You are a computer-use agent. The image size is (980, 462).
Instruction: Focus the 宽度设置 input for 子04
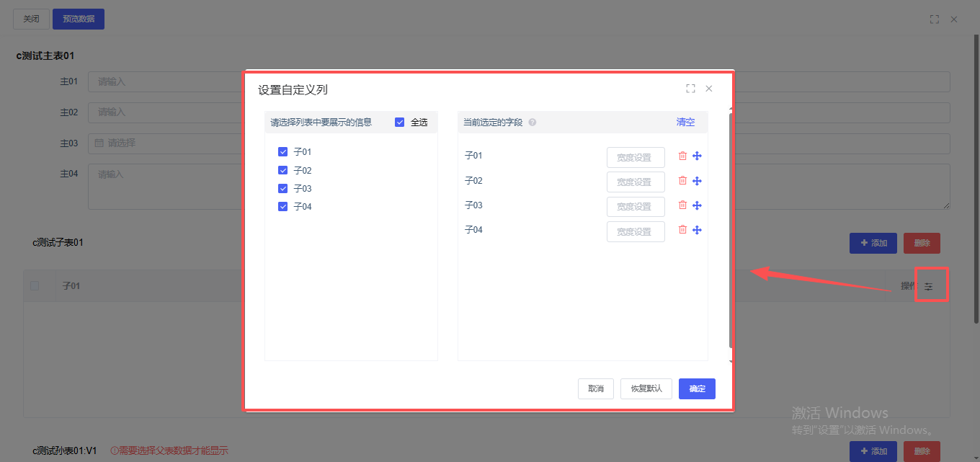pos(635,231)
